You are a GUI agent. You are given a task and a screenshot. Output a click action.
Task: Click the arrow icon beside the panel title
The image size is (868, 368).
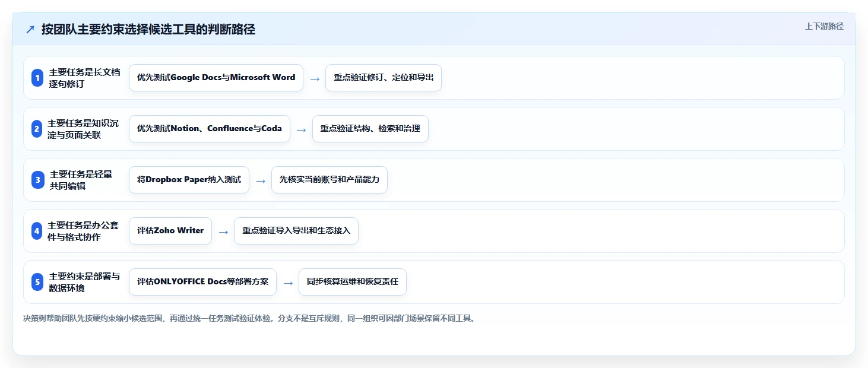click(30, 30)
